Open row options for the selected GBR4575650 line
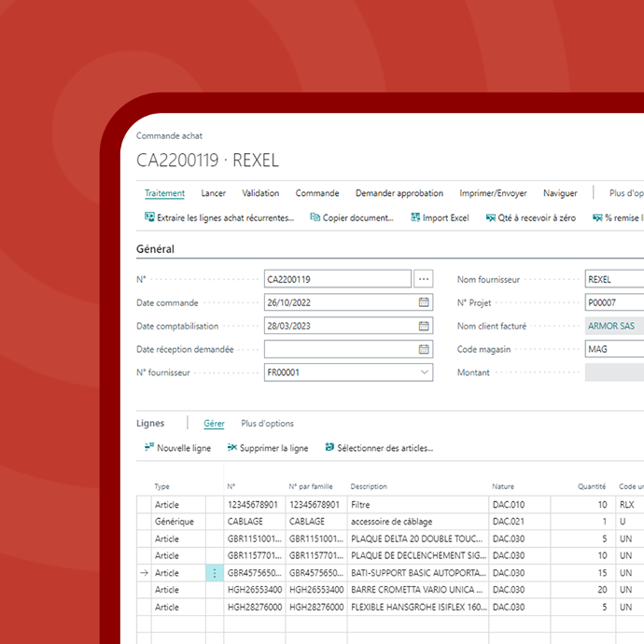 215,573
